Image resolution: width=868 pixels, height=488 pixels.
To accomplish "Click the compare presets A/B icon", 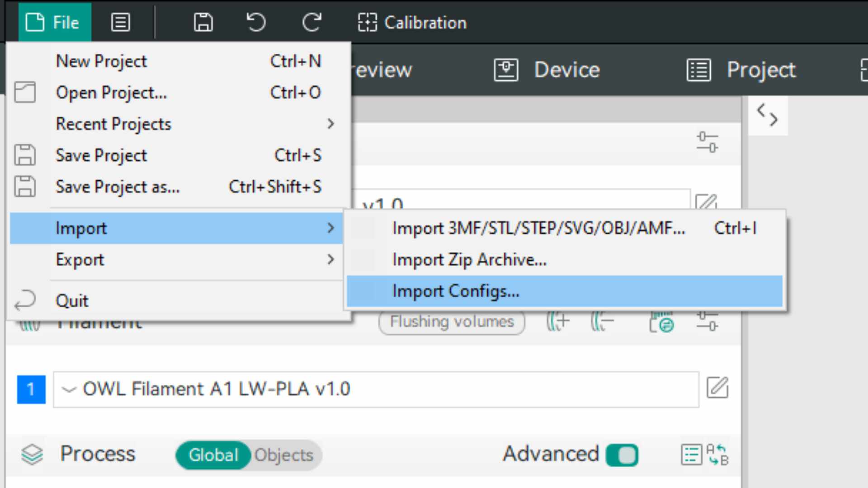I will click(717, 454).
